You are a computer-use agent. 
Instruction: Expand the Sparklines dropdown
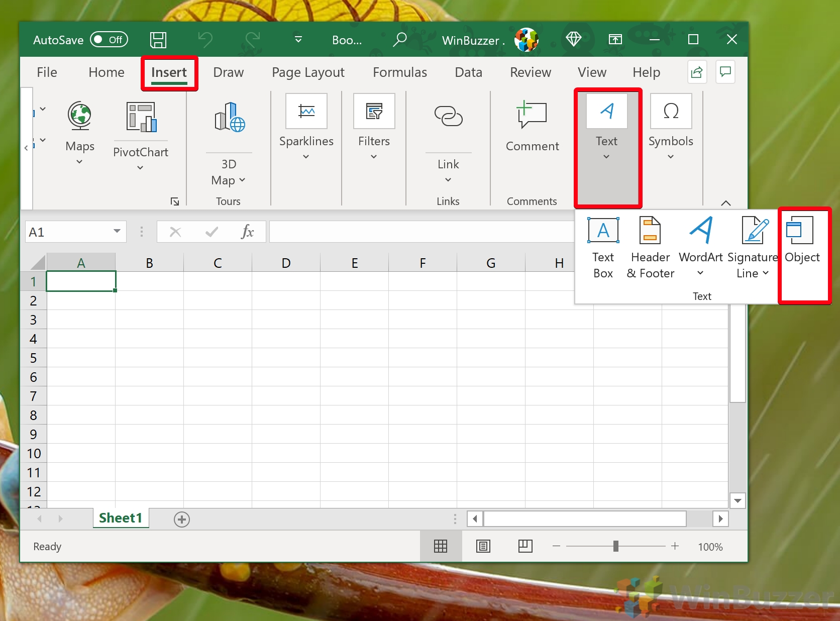click(306, 156)
